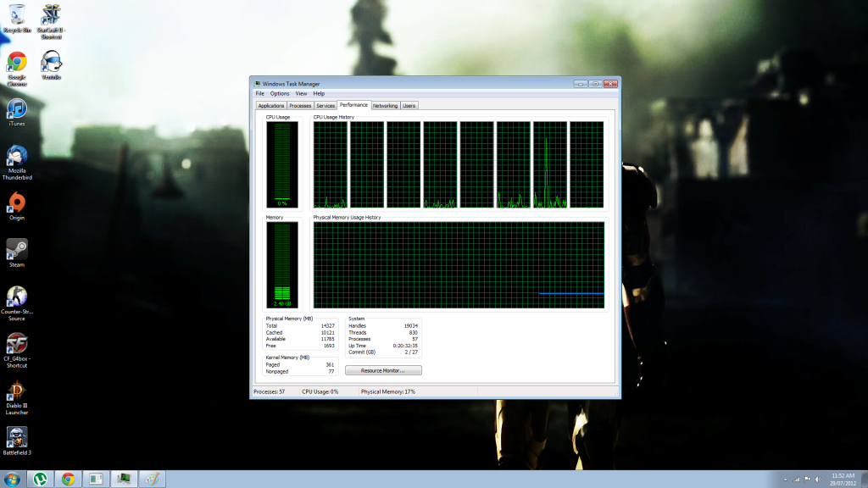868x488 pixels.
Task: Select the Ventrilo desktop icon
Action: (x=52, y=62)
